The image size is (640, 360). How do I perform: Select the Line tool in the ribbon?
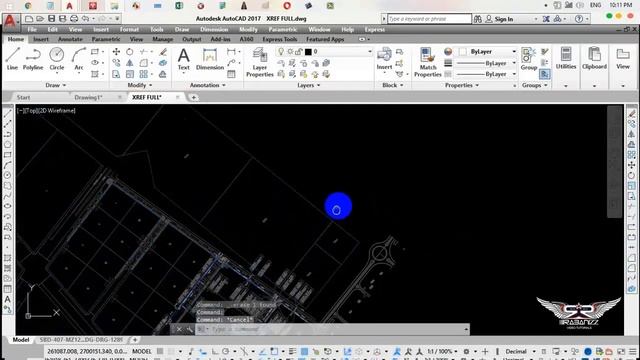[12, 58]
